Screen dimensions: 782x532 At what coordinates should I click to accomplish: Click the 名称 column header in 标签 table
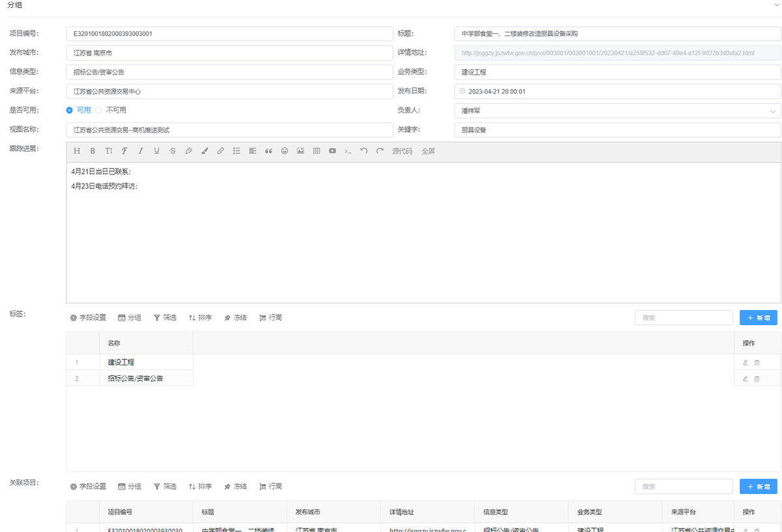click(x=146, y=343)
